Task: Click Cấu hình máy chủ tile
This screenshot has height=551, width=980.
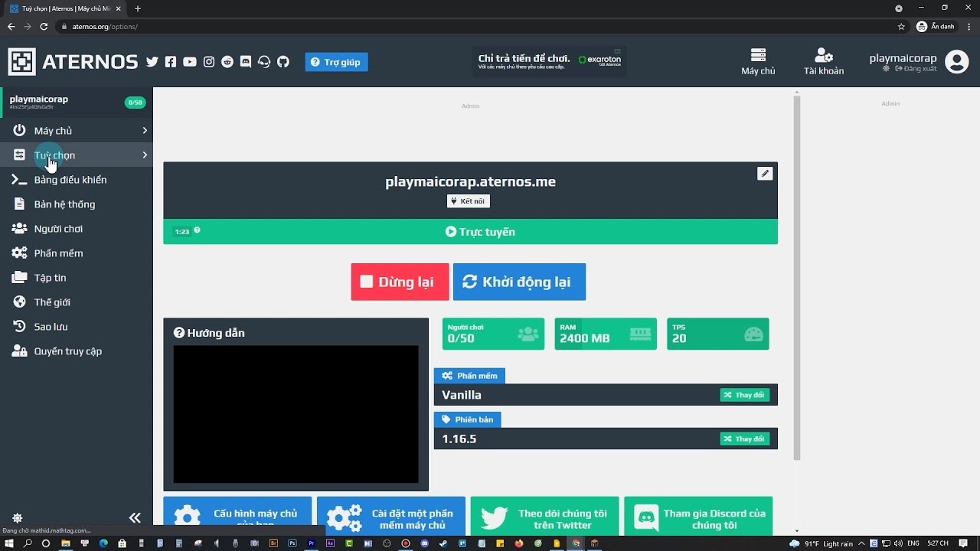Action: (x=237, y=516)
